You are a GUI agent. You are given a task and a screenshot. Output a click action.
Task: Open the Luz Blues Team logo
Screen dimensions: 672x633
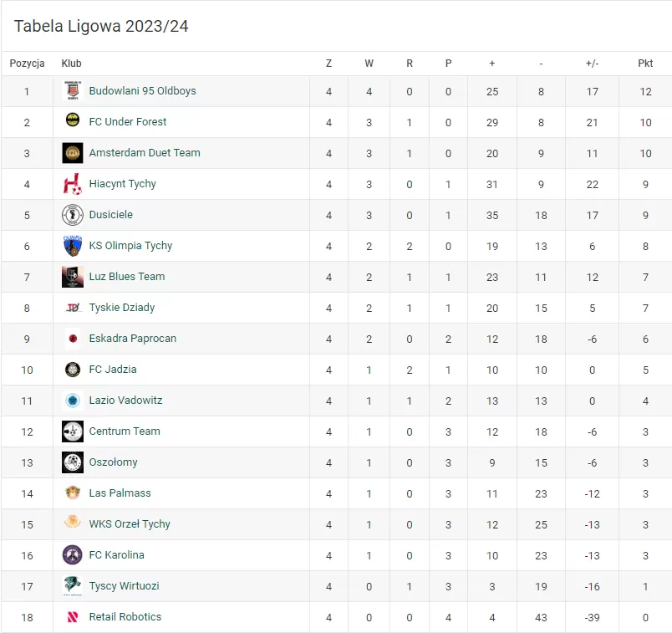(73, 277)
